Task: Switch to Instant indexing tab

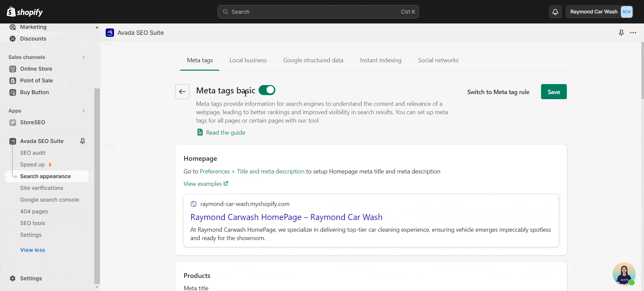Action: [380, 60]
